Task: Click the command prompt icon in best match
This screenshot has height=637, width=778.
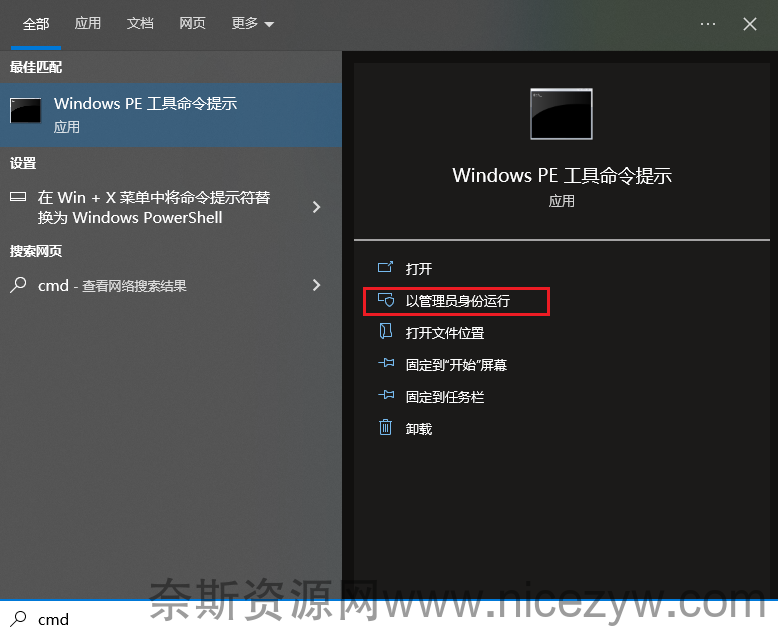Action: tap(25, 110)
